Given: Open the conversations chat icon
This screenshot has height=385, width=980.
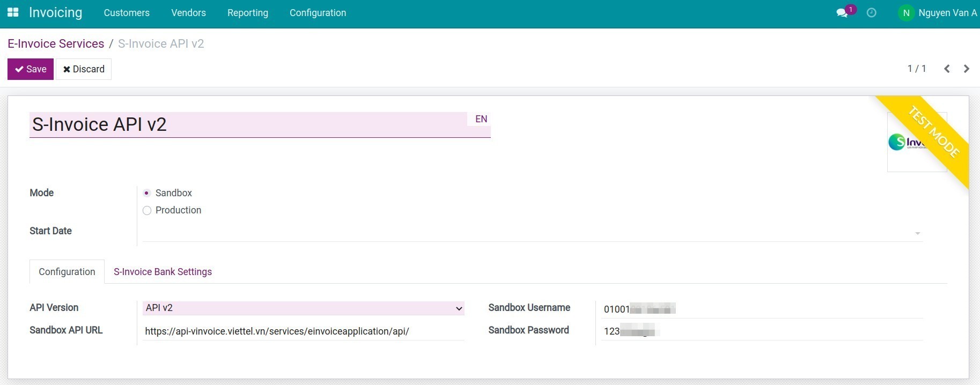Looking at the screenshot, I should pos(842,13).
